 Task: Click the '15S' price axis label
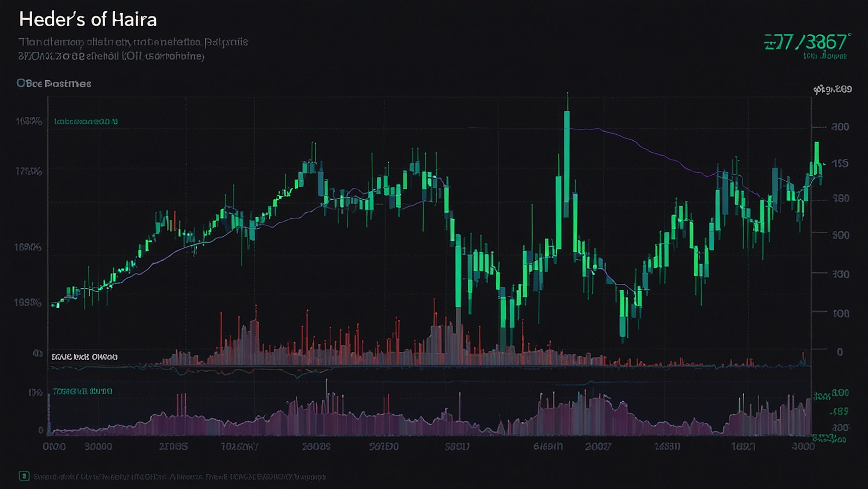(840, 163)
